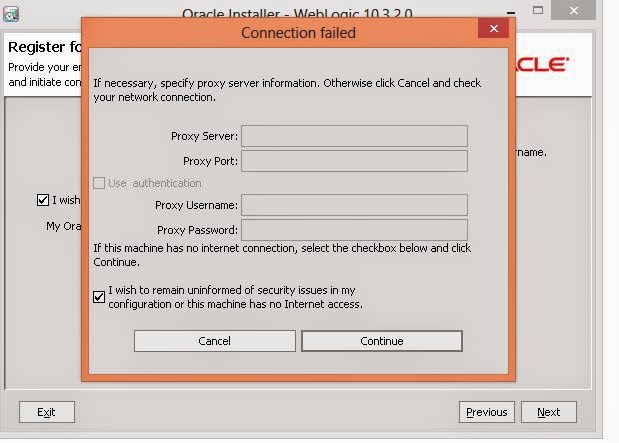Click the 'Proxy Server:' label
Screen dimensions: 619x443
tap(204, 136)
